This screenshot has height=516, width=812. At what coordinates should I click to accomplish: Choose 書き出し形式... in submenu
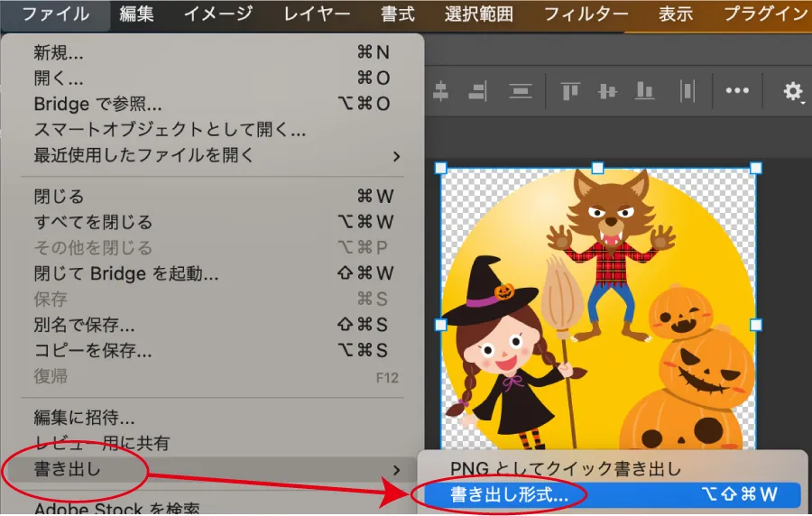pos(612,494)
